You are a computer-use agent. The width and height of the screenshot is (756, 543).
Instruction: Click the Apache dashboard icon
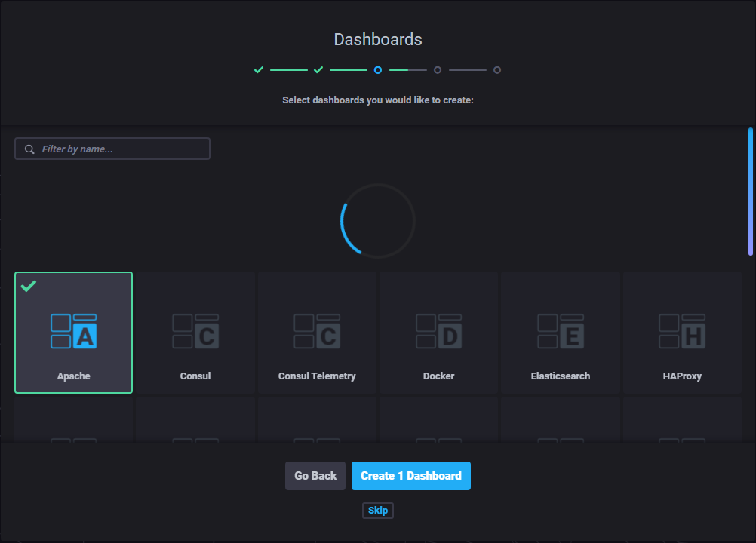[x=74, y=331]
